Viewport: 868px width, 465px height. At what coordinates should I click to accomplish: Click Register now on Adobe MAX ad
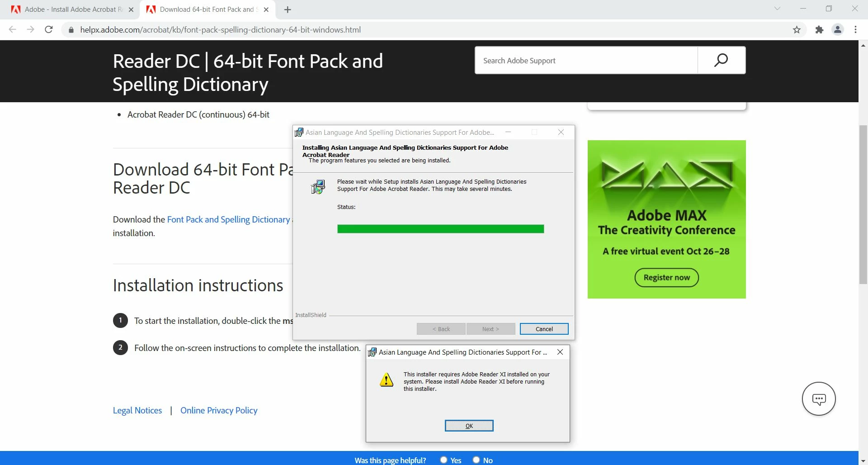(666, 277)
